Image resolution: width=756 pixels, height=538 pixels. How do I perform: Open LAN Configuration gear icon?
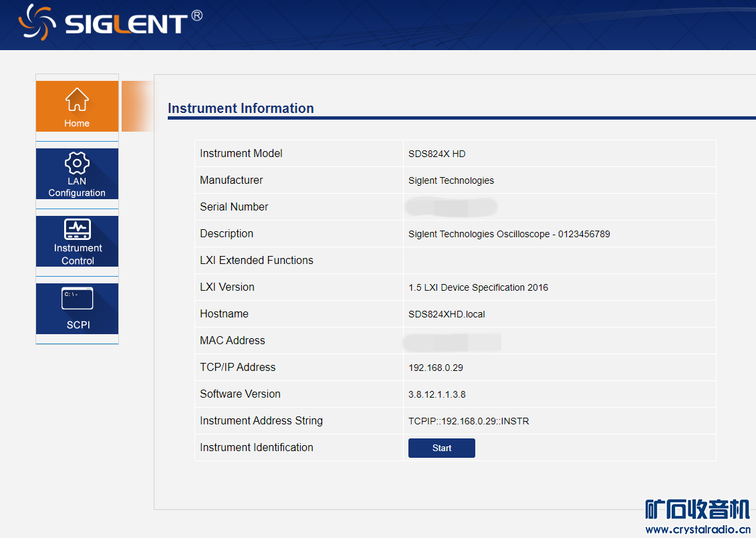(x=77, y=163)
